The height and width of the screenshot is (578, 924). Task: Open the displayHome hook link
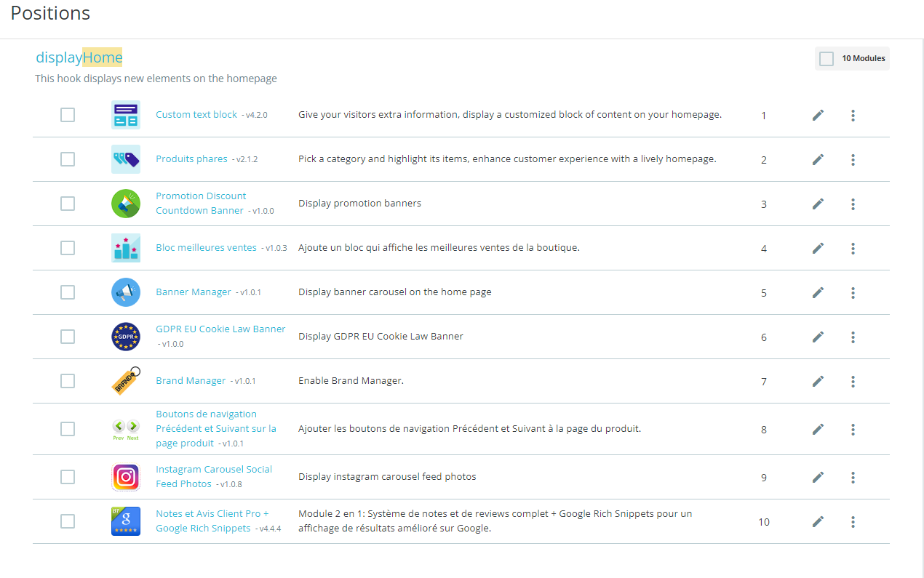point(79,57)
